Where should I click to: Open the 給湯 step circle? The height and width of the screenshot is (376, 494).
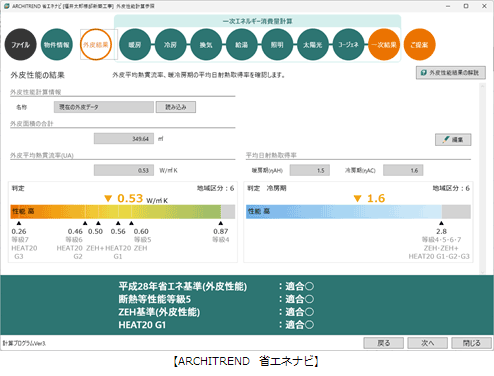[242, 44]
